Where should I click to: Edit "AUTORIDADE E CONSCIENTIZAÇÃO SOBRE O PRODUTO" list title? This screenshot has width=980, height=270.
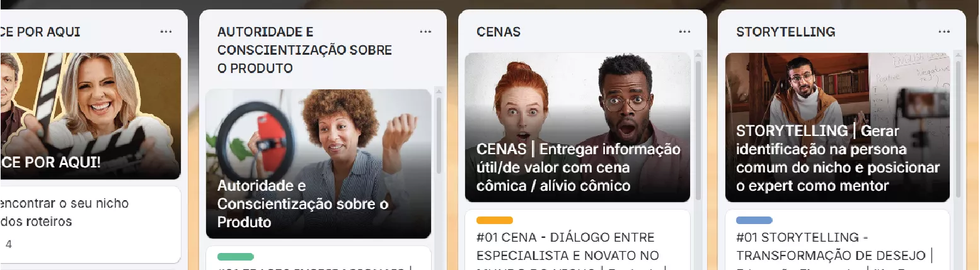point(304,50)
